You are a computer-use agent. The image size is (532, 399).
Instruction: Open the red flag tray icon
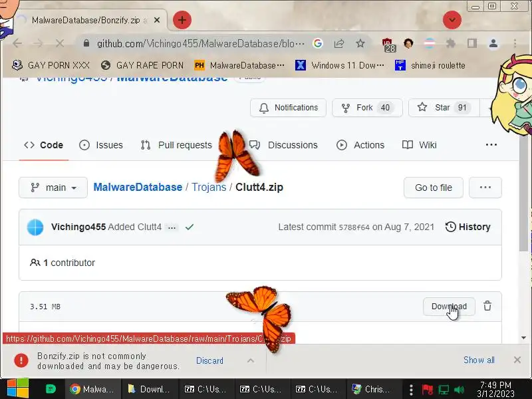point(427,390)
